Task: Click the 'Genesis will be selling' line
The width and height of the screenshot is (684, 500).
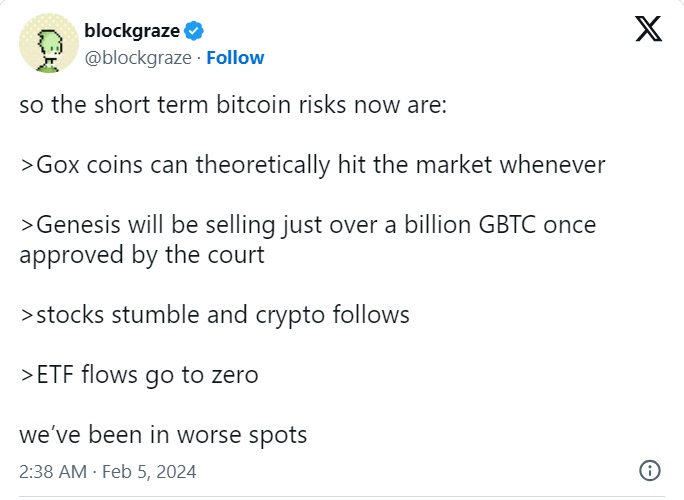Action: [308, 226]
